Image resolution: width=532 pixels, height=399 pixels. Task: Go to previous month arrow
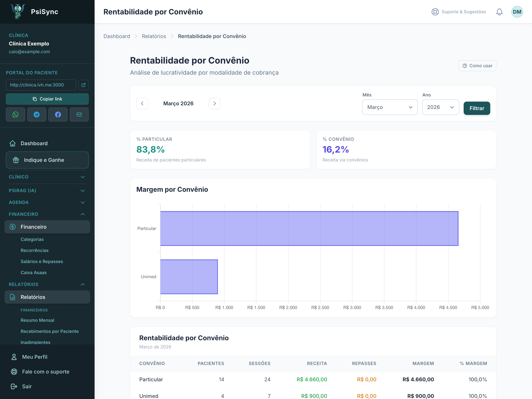click(142, 103)
